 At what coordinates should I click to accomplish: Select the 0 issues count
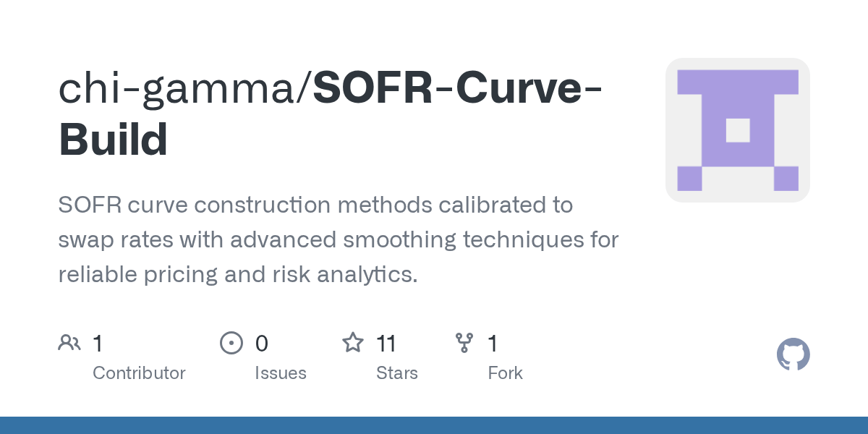click(262, 343)
